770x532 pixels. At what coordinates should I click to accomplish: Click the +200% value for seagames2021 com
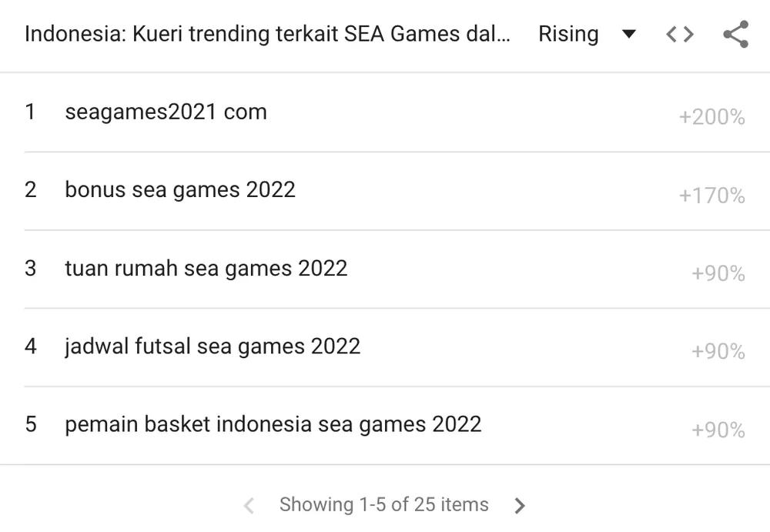tap(711, 117)
